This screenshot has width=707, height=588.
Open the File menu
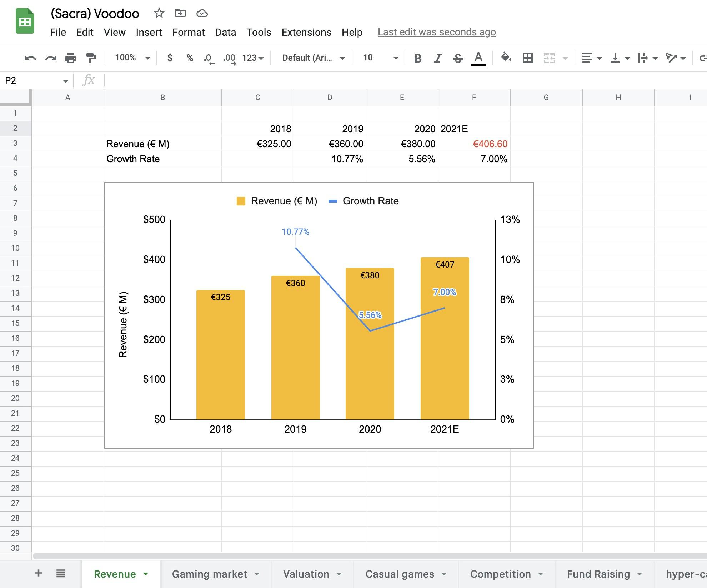58,32
